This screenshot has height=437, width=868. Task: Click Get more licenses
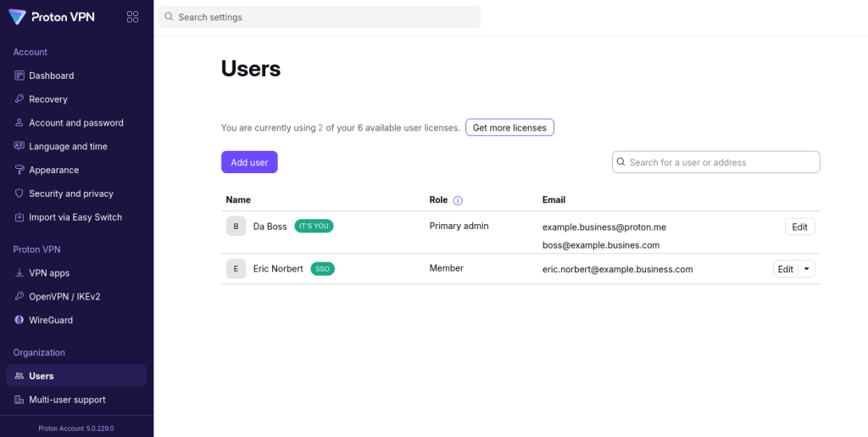point(509,127)
